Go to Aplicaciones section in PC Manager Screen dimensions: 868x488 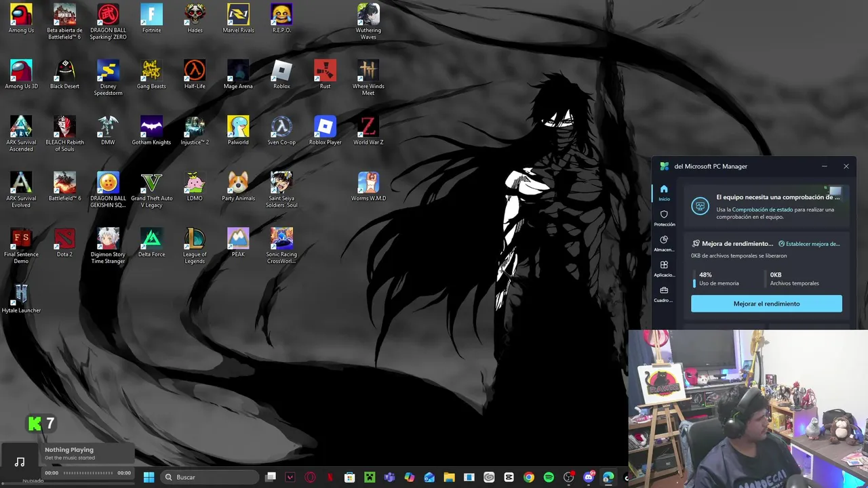tap(664, 268)
